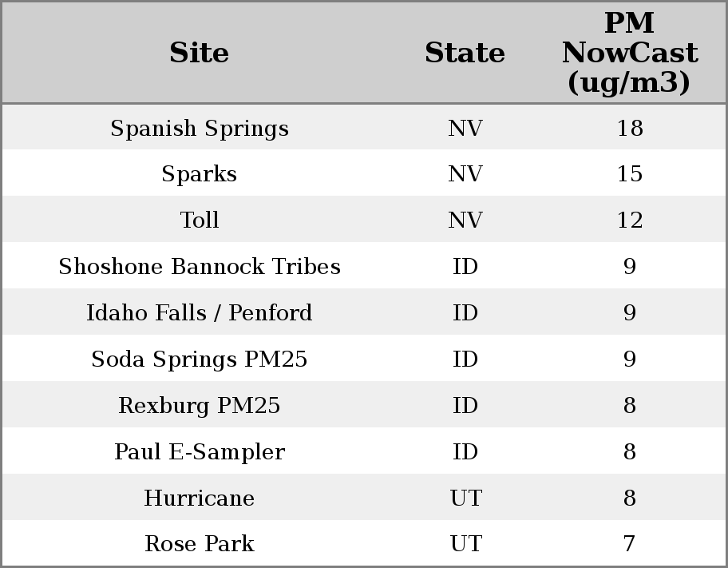Viewport: 728px width, 568px height.
Task: Select Idaho Falls / Penford site
Action: (199, 313)
